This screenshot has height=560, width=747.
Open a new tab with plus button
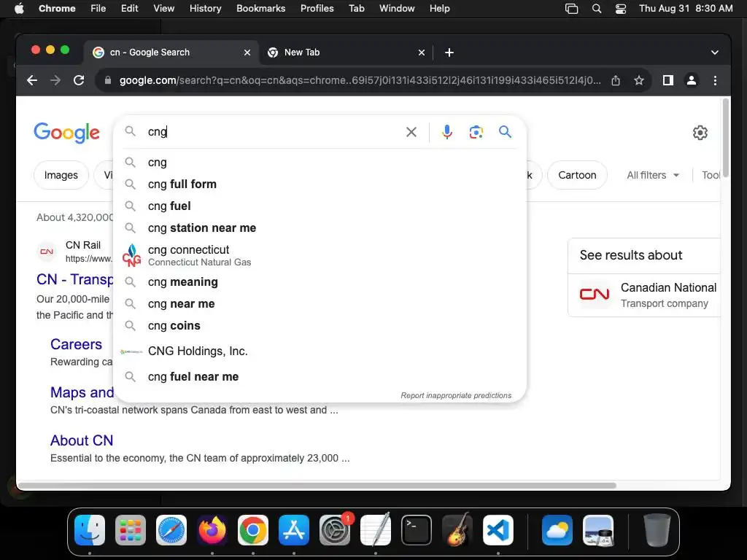(449, 52)
